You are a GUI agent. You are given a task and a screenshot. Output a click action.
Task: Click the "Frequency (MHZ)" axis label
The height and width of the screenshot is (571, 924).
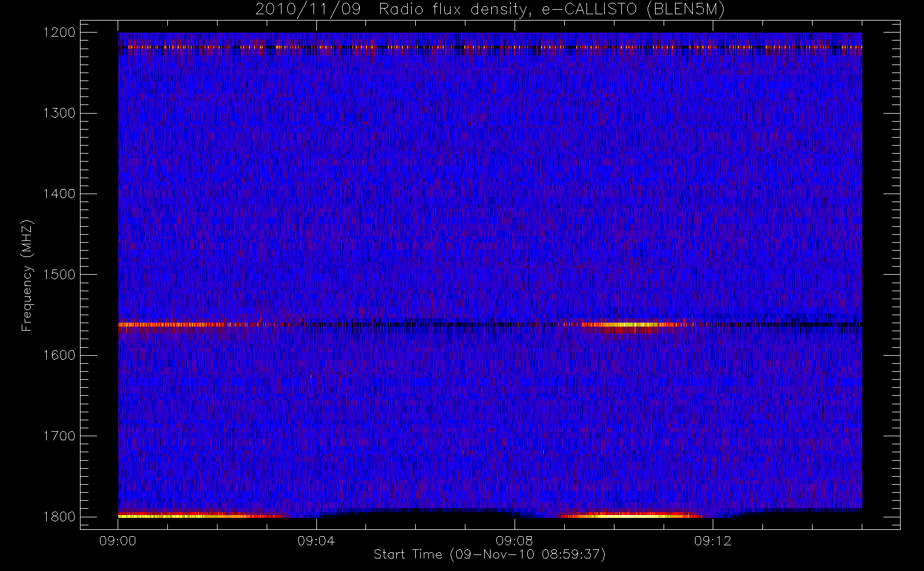(27, 275)
